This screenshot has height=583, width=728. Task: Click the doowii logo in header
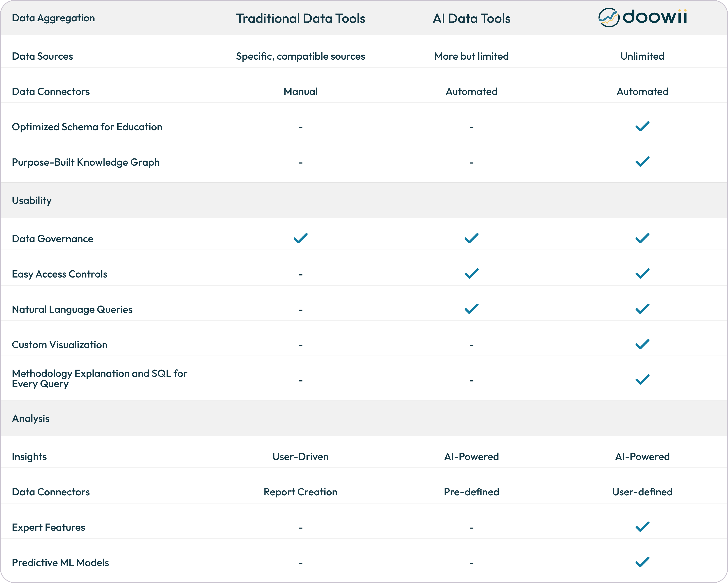(x=642, y=17)
